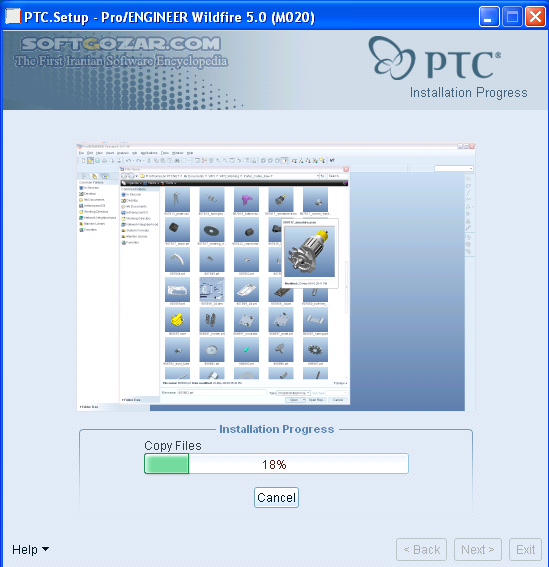Close the PTC Setup window

tap(535, 17)
